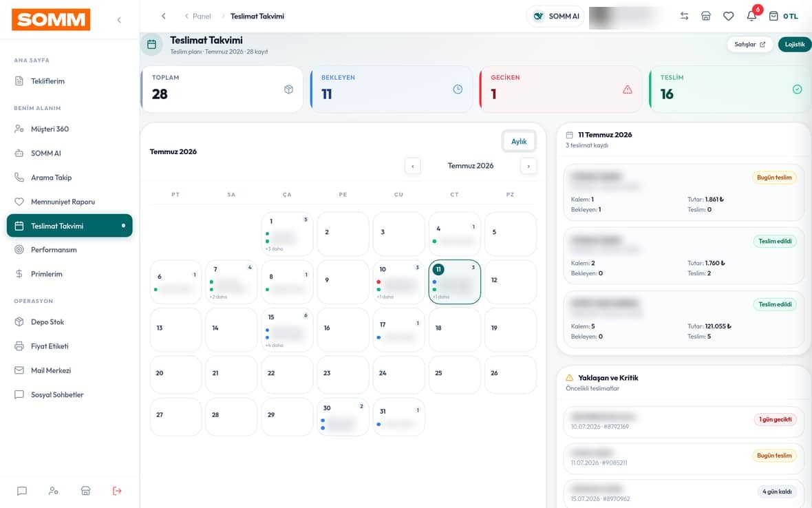812x508 pixels.
Task: Select the Geciken 1 summary card
Action: (x=561, y=89)
